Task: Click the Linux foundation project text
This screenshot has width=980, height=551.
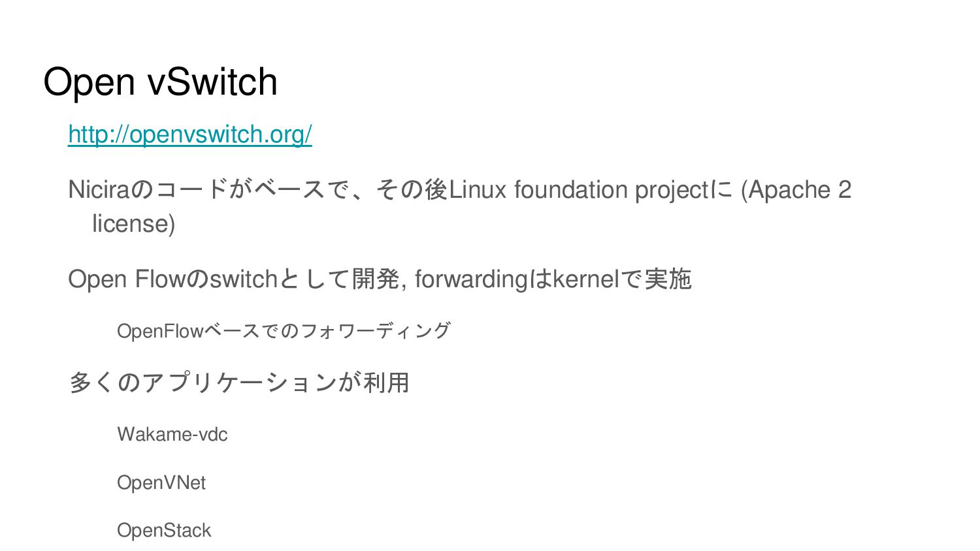Action: [x=579, y=190]
